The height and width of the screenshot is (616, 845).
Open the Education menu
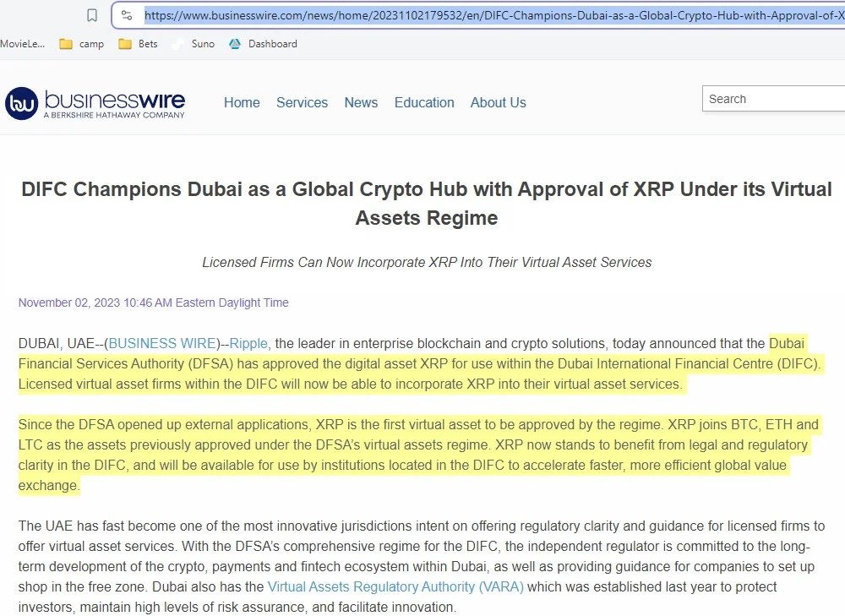424,102
